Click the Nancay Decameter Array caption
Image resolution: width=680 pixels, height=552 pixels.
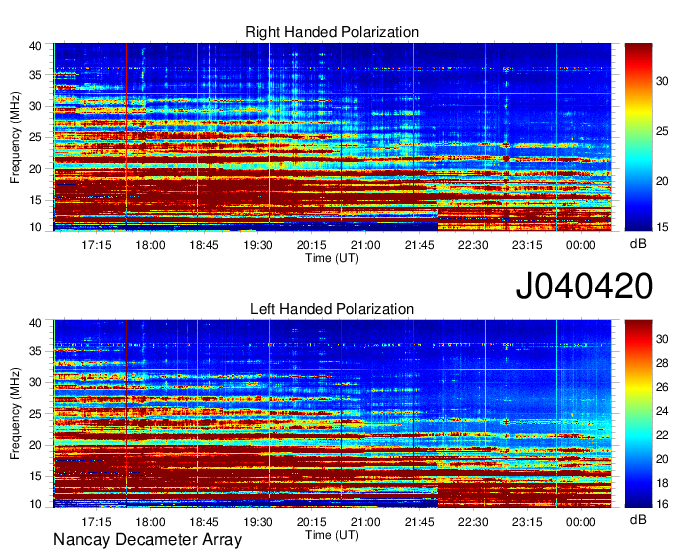(x=147, y=540)
